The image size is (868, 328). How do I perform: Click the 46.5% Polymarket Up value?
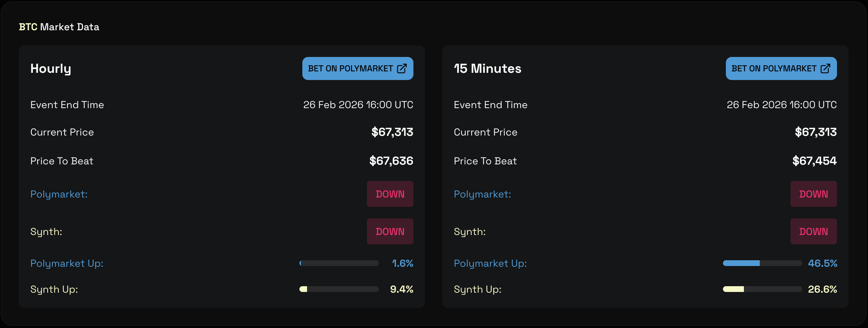(x=823, y=263)
